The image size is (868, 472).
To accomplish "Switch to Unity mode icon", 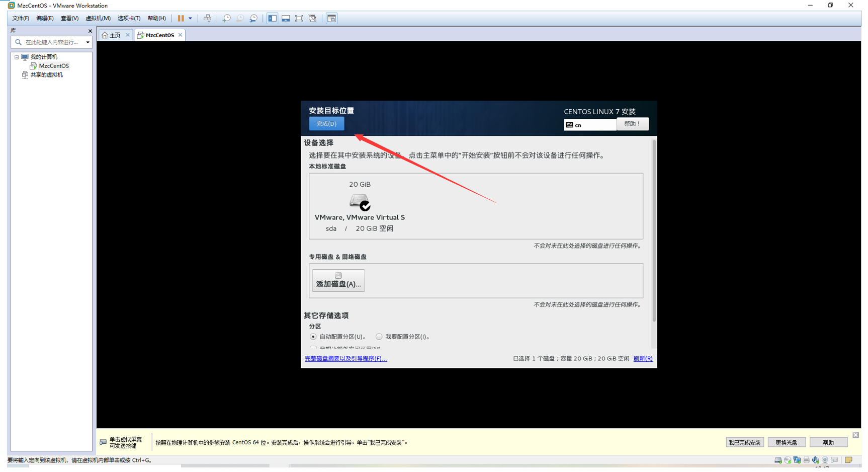I will (x=313, y=18).
